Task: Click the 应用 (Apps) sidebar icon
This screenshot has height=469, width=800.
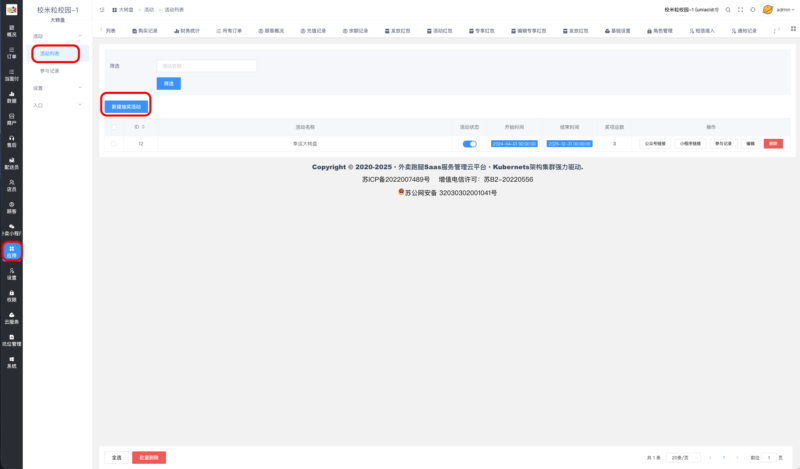Action: 11,252
